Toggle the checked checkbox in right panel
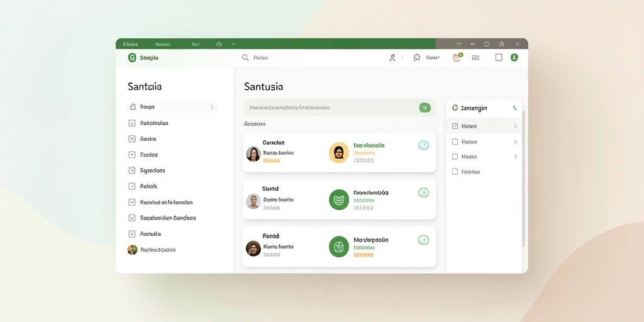This screenshot has height=322, width=644. click(x=455, y=126)
